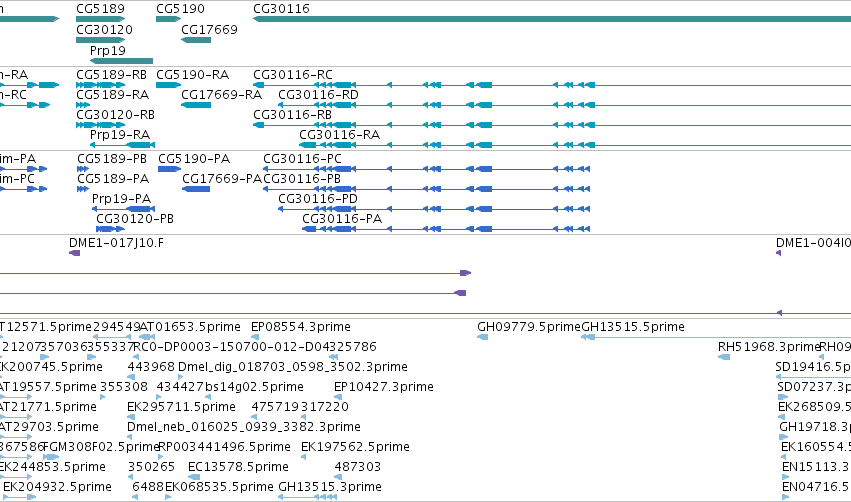The height and width of the screenshot is (502, 851).
Task: Select EST AT21771.5prime
Action: [x=16, y=417]
